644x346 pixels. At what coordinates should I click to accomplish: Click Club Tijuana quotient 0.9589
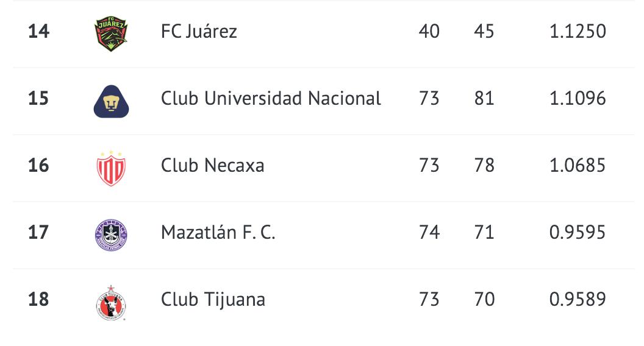click(x=578, y=299)
